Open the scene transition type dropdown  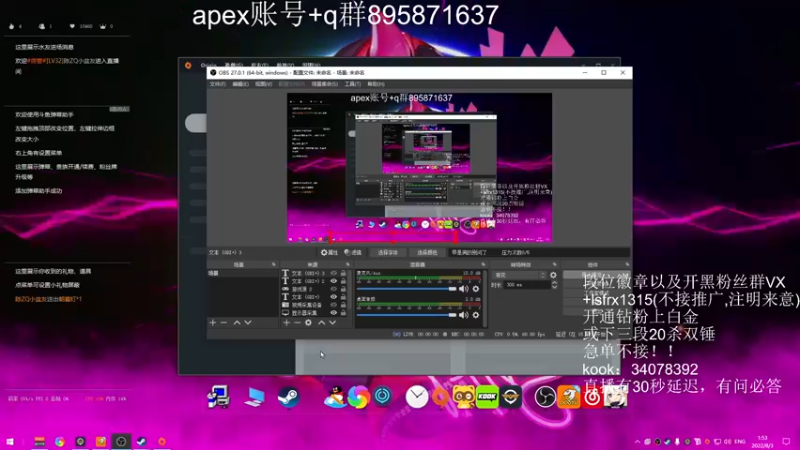point(519,275)
